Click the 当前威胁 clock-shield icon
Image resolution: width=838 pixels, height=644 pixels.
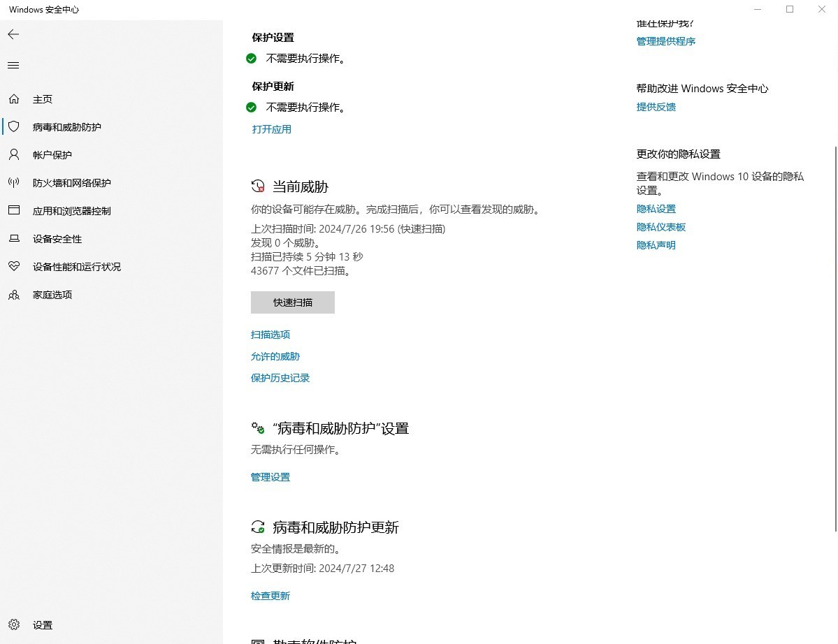coord(258,186)
